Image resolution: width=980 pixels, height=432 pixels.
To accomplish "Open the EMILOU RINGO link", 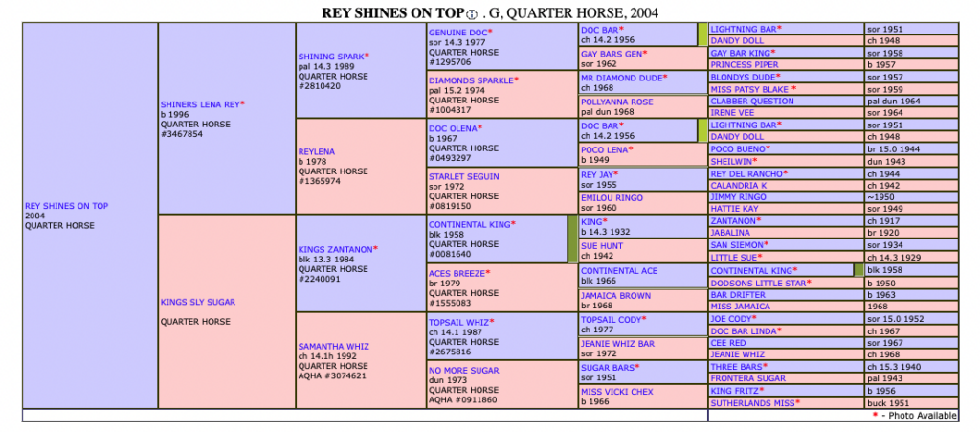I will (612, 198).
